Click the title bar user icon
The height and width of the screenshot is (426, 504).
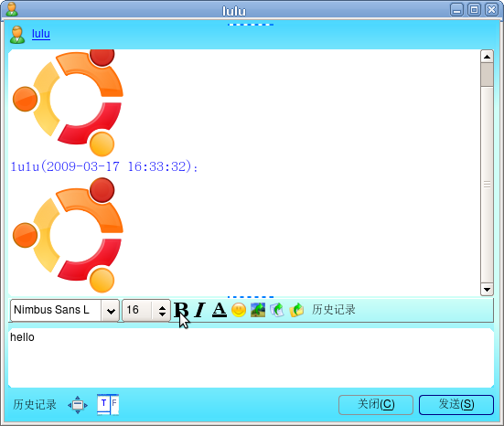12,9
